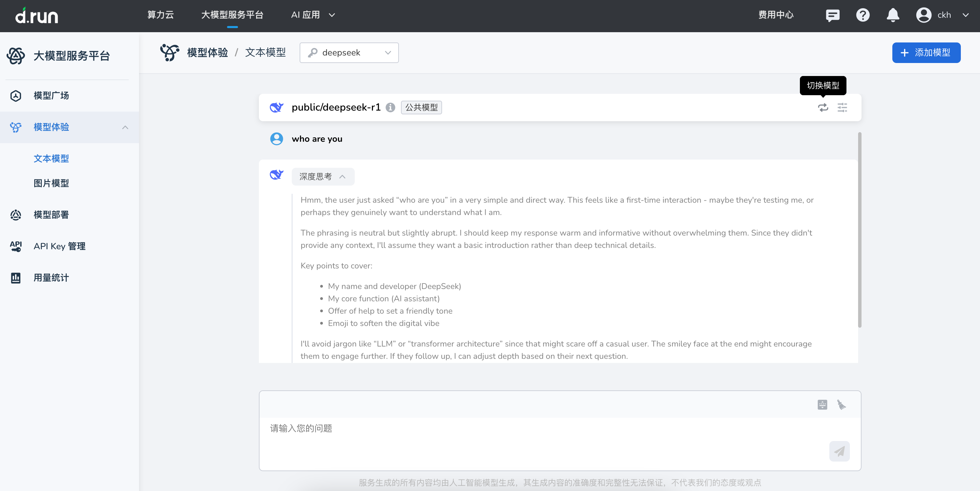
Task: Click the info icon beside public/deepseek-r1
Action: point(390,108)
